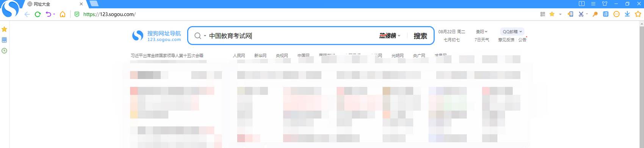Click the browser back arrow

click(27, 14)
